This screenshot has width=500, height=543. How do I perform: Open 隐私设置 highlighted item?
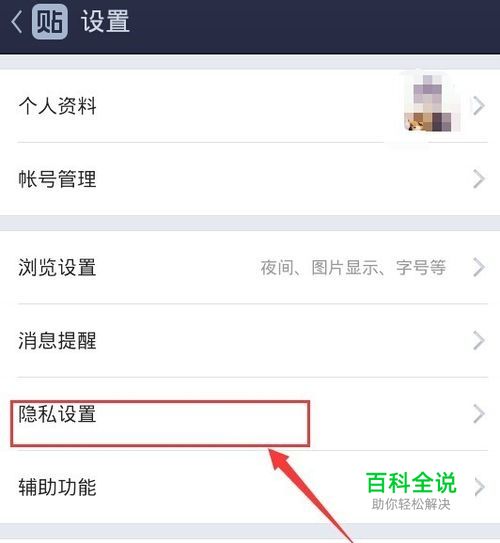click(x=250, y=414)
